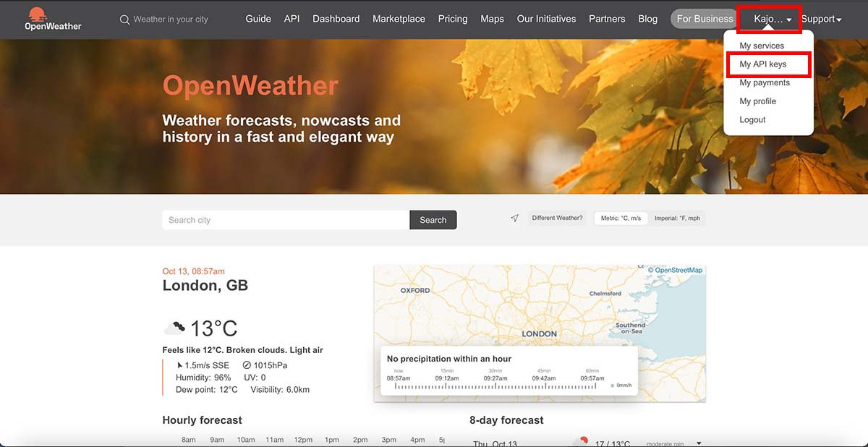Expand the Thu Oct 13 forecast row

point(699,443)
